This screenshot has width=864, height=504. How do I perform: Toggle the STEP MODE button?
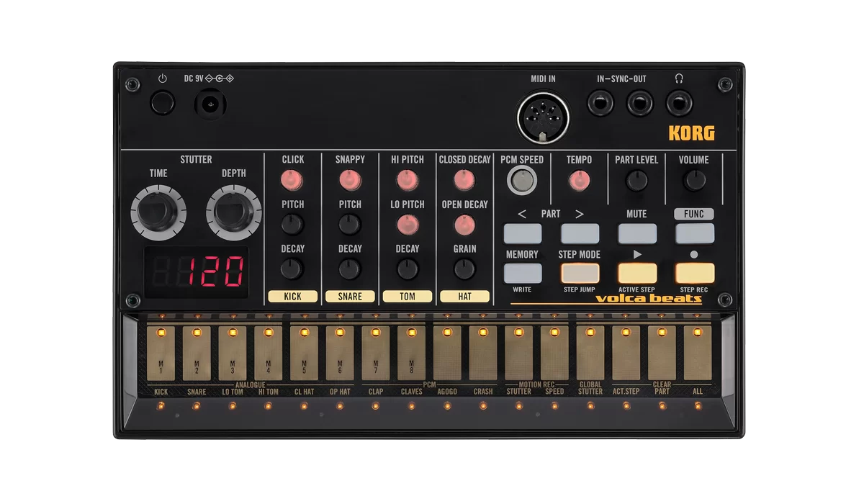(x=580, y=274)
